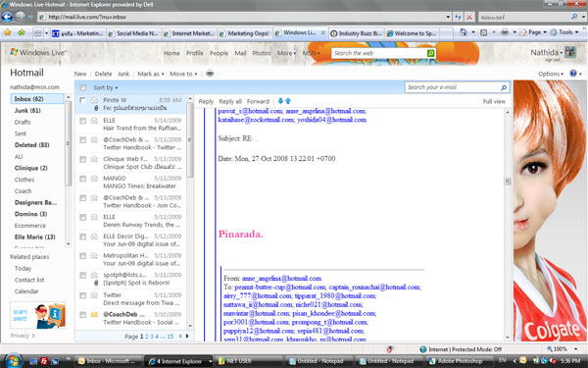
Task: Go to previous message up arrow
Action: click(288, 101)
